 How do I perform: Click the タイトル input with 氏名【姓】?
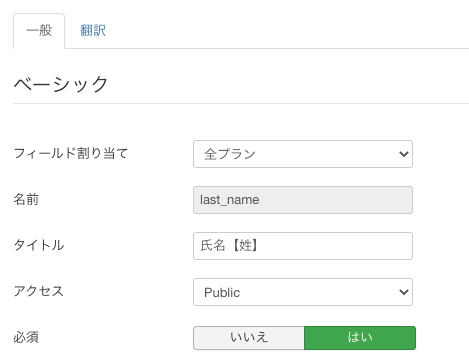coord(303,246)
